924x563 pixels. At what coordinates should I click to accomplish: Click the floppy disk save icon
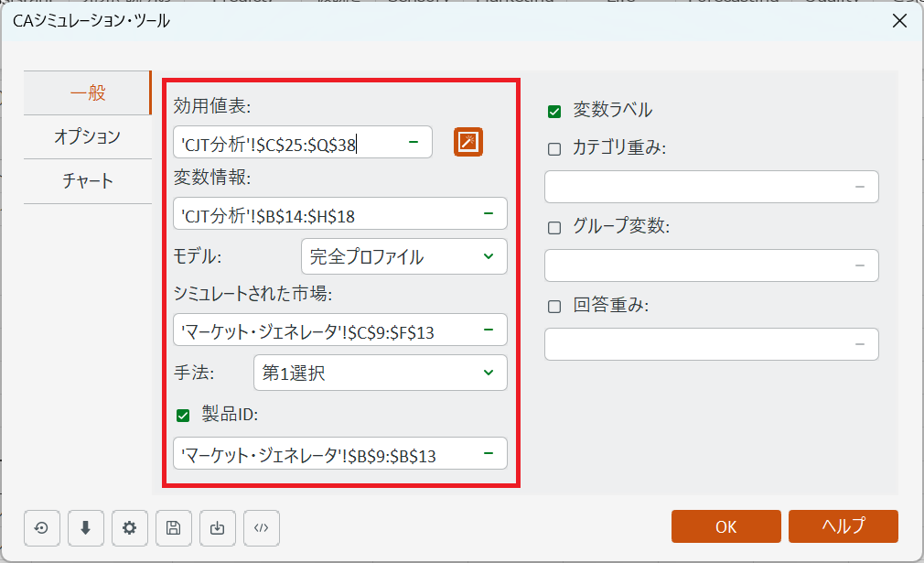[x=174, y=527]
